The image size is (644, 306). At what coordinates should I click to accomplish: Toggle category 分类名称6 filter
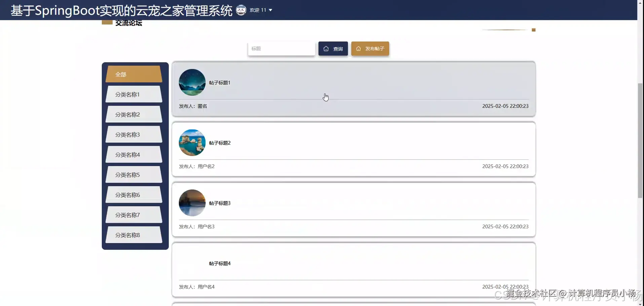point(134,194)
